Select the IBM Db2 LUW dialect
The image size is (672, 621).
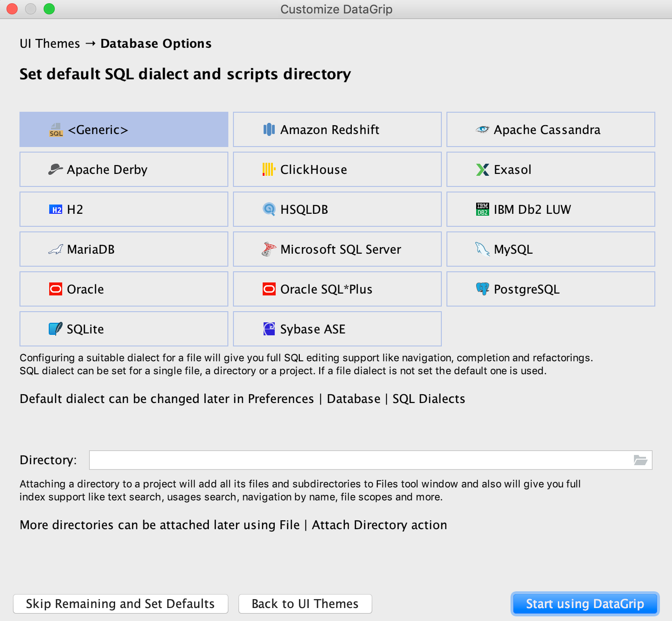[550, 210]
